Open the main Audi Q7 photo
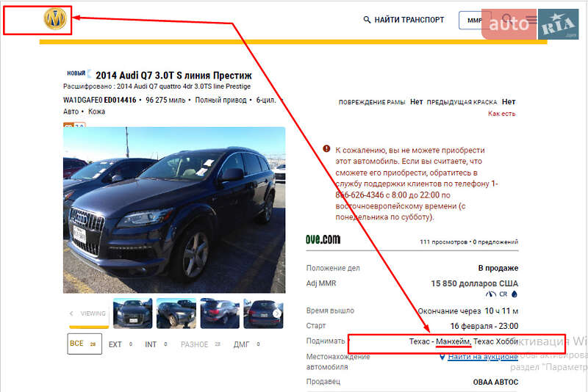This screenshot has height=392, width=588. pyautogui.click(x=174, y=210)
